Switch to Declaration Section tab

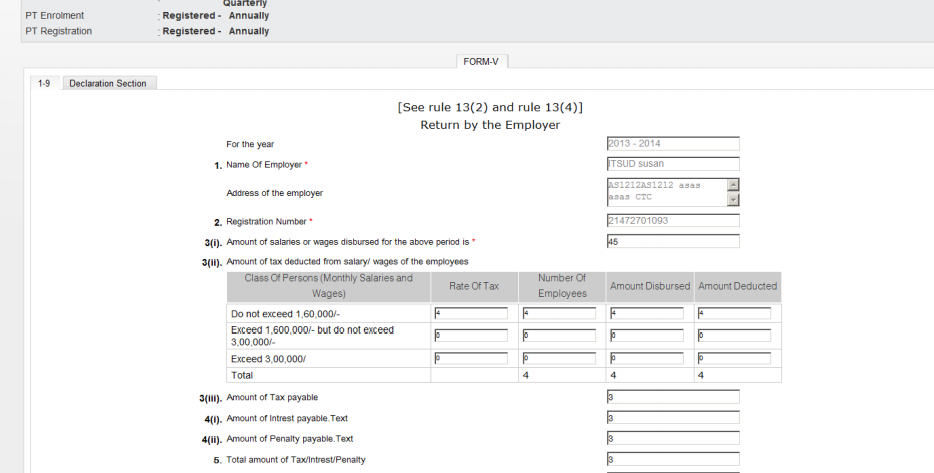pos(108,83)
